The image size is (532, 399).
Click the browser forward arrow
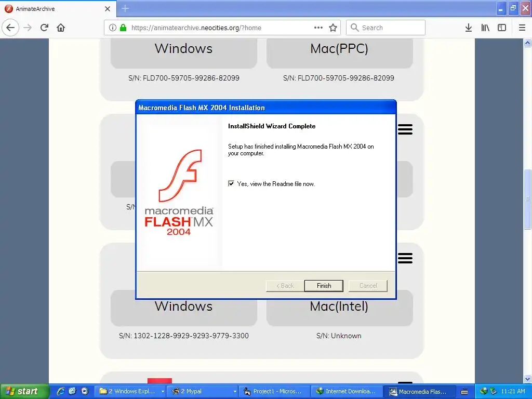coord(28,28)
